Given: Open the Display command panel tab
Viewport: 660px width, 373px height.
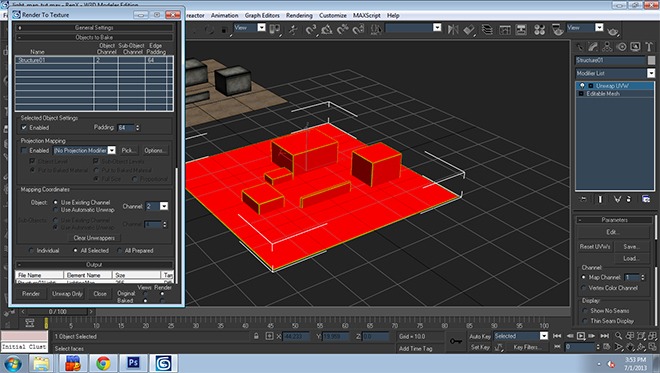Looking at the screenshot, I should click(x=635, y=47).
